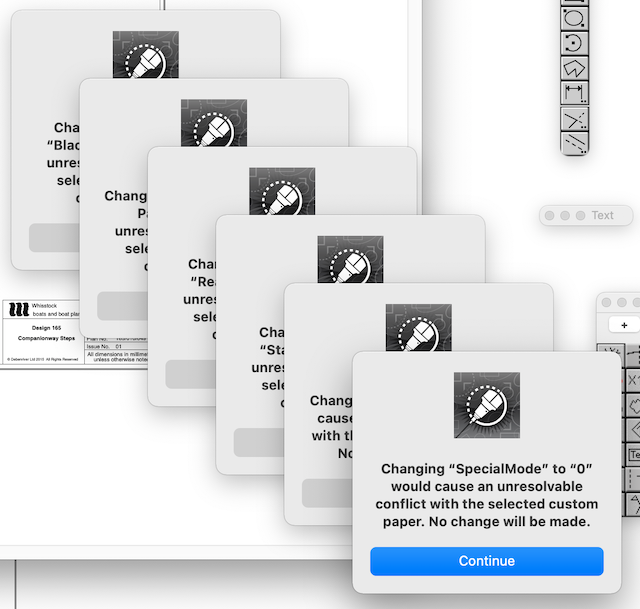Image resolution: width=640 pixels, height=609 pixels.
Task: Click the “Design 165” text in the title block
Action: point(47,328)
